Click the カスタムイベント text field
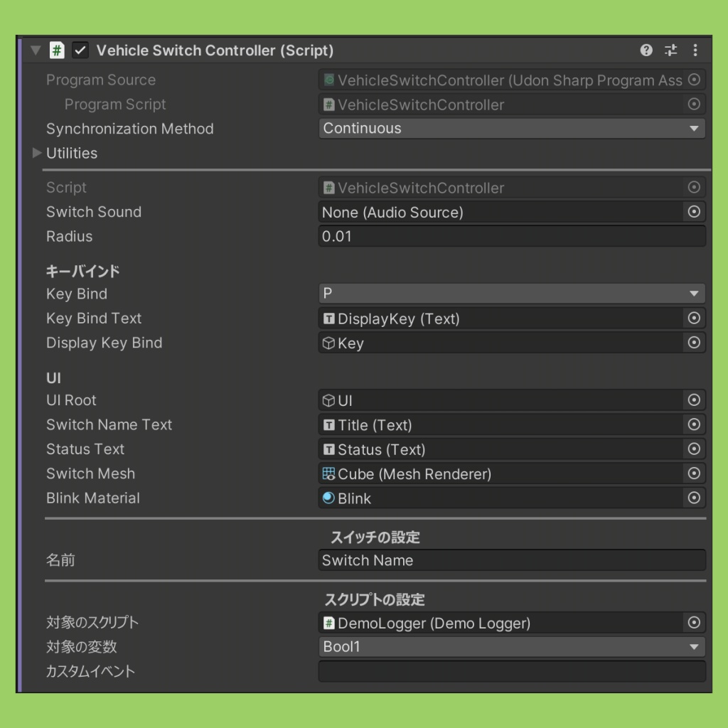Image resolution: width=728 pixels, height=728 pixels. pyautogui.click(x=511, y=671)
